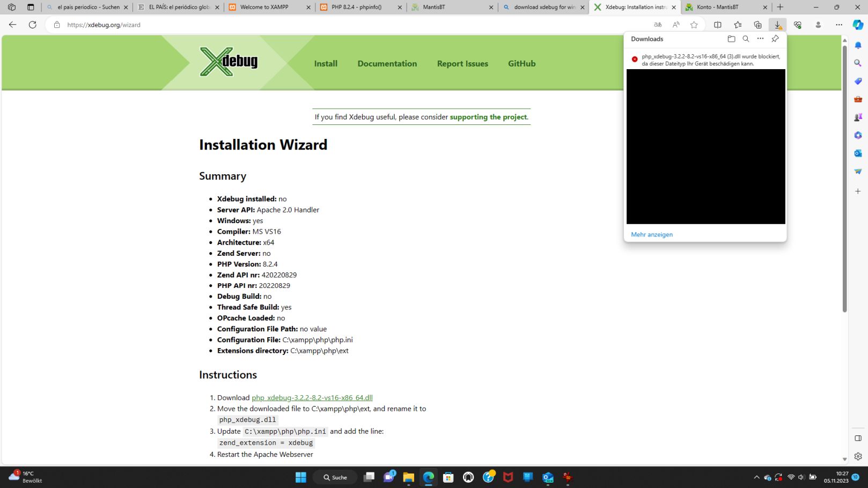
Task: Open the downloads folder from Downloads panel
Action: pos(731,39)
